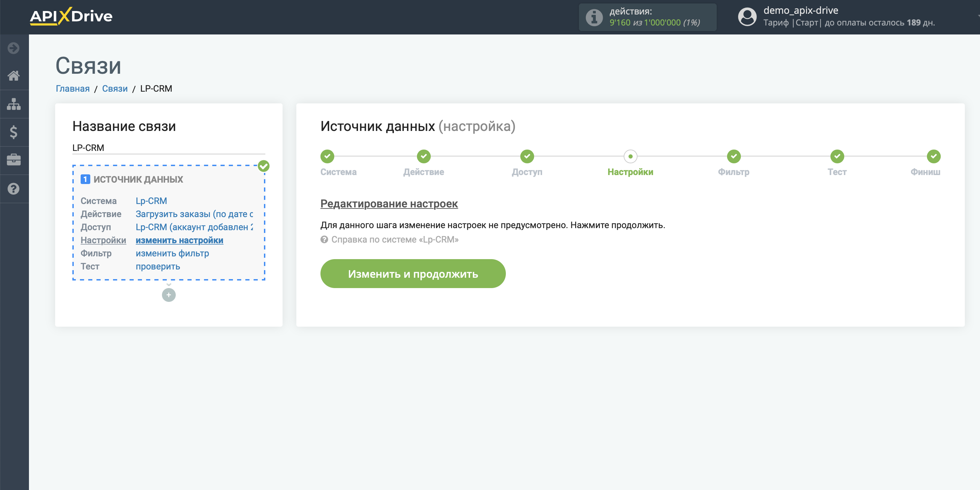Go to Тест step circle
Viewport: 980px width, 490px height.
[x=837, y=156]
